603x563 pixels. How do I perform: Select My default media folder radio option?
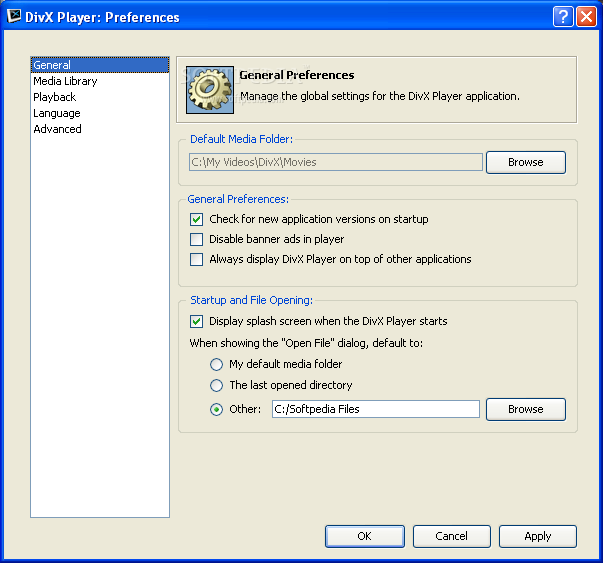217,364
